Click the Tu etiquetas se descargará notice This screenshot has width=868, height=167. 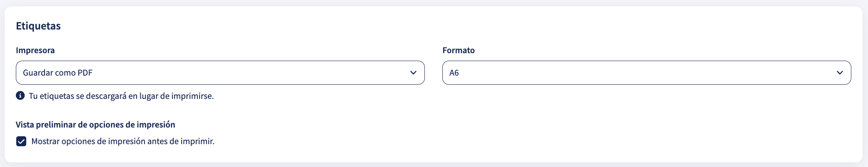pyautogui.click(x=121, y=96)
